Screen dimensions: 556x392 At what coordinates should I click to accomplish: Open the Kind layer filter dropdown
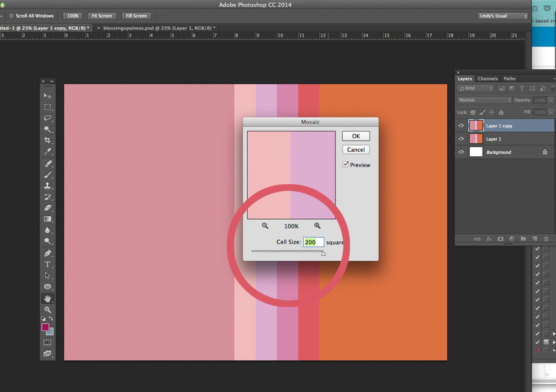[x=476, y=88]
